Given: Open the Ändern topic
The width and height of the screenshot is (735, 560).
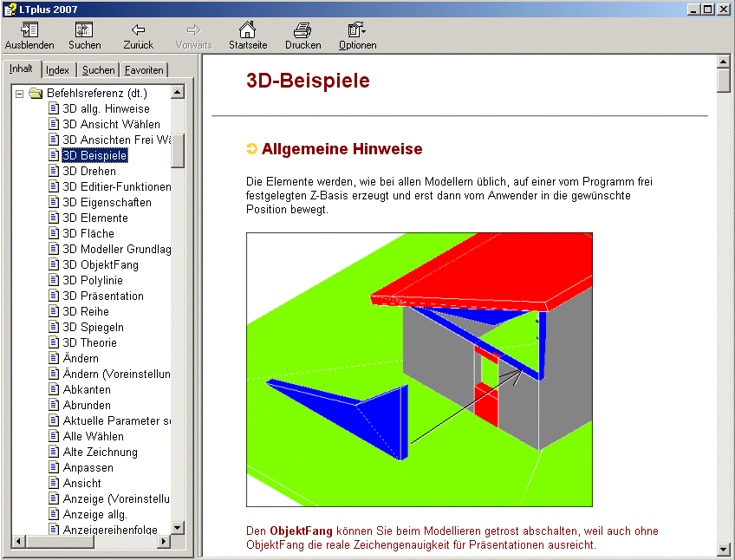Looking at the screenshot, I should coord(81,358).
